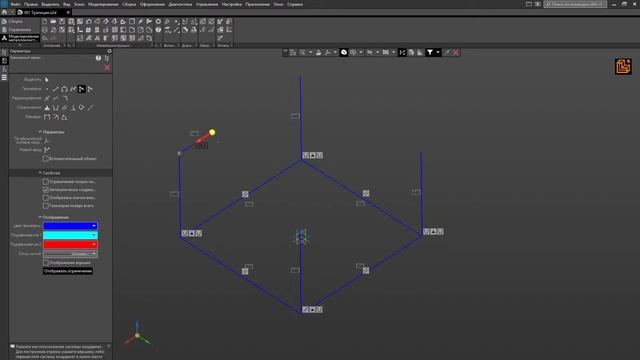Open the Диагностика menu
Image resolution: width=640 pixels, height=360 pixels.
[180, 4]
